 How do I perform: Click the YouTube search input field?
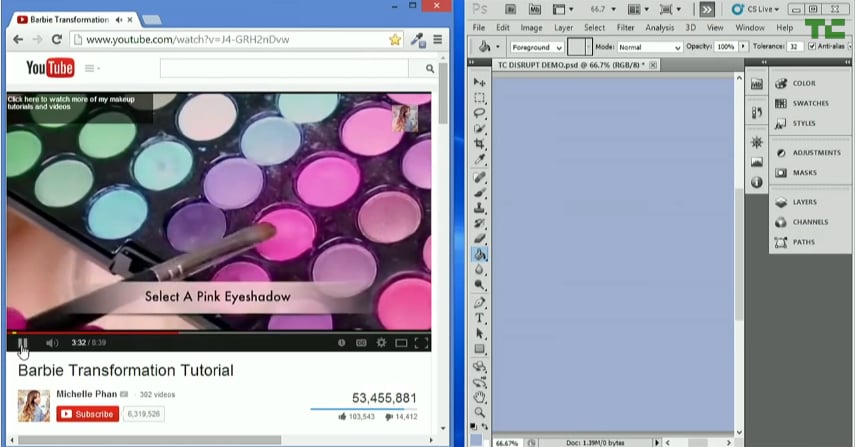point(284,68)
